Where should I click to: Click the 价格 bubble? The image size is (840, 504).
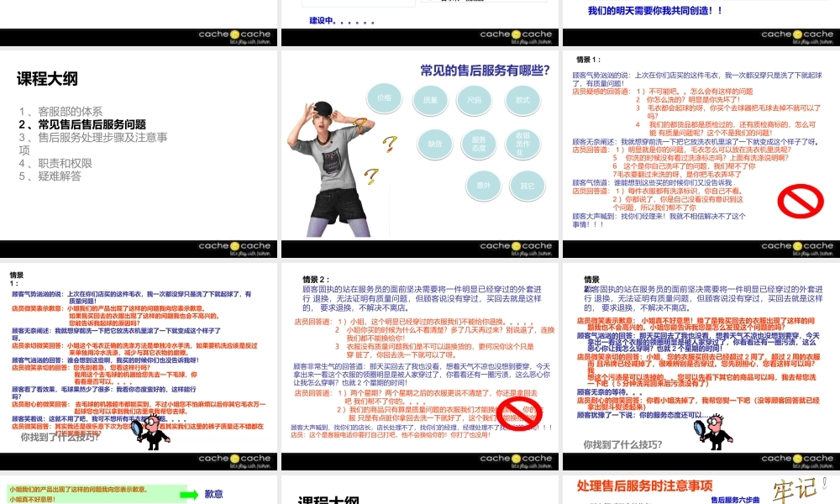[384, 98]
